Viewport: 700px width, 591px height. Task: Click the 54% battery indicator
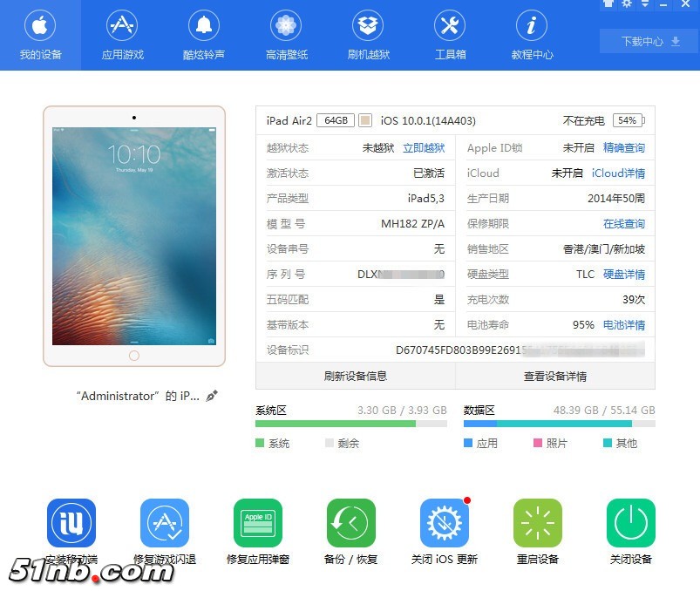click(629, 120)
